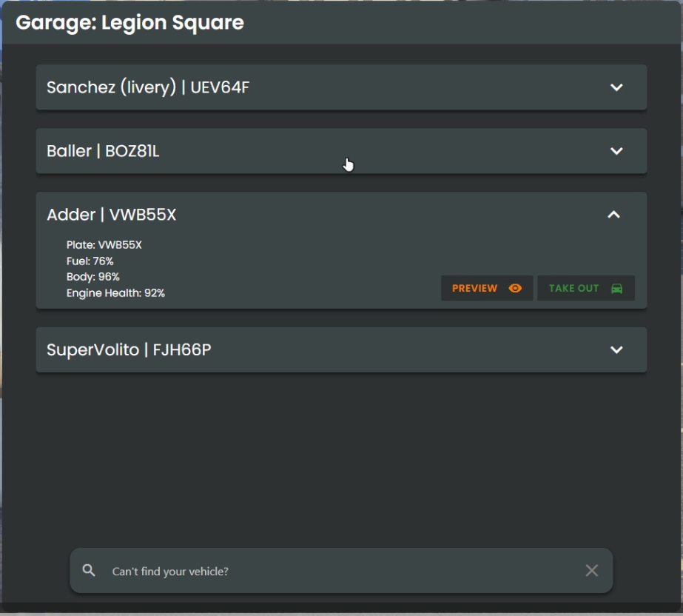Click the Fuel: 76% detail line
The image size is (683, 616).
click(90, 261)
